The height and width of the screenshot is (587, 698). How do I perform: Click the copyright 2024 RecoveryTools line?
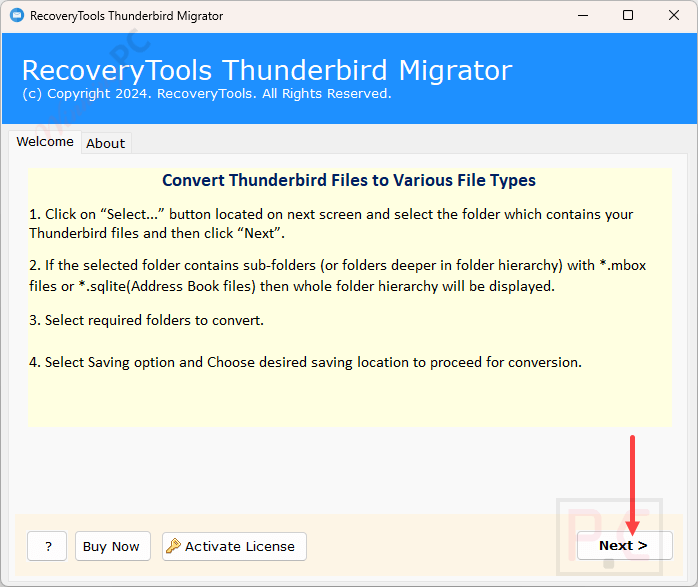coord(207,94)
